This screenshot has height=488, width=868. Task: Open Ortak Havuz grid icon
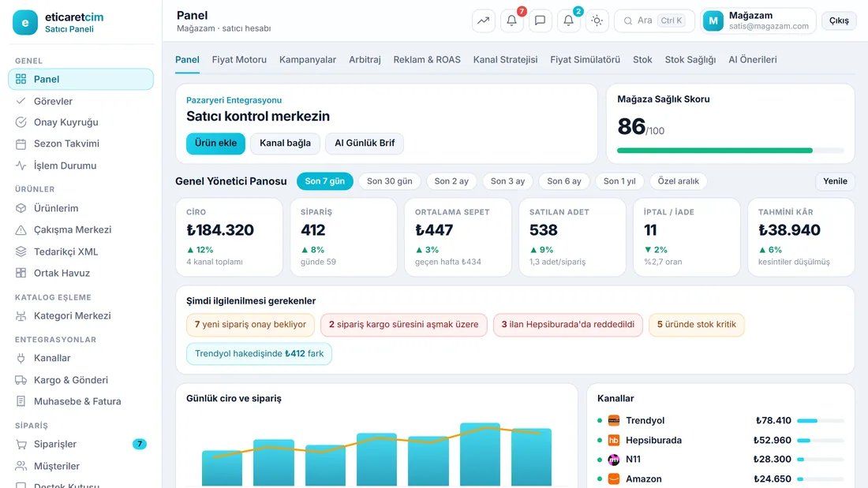[21, 273]
